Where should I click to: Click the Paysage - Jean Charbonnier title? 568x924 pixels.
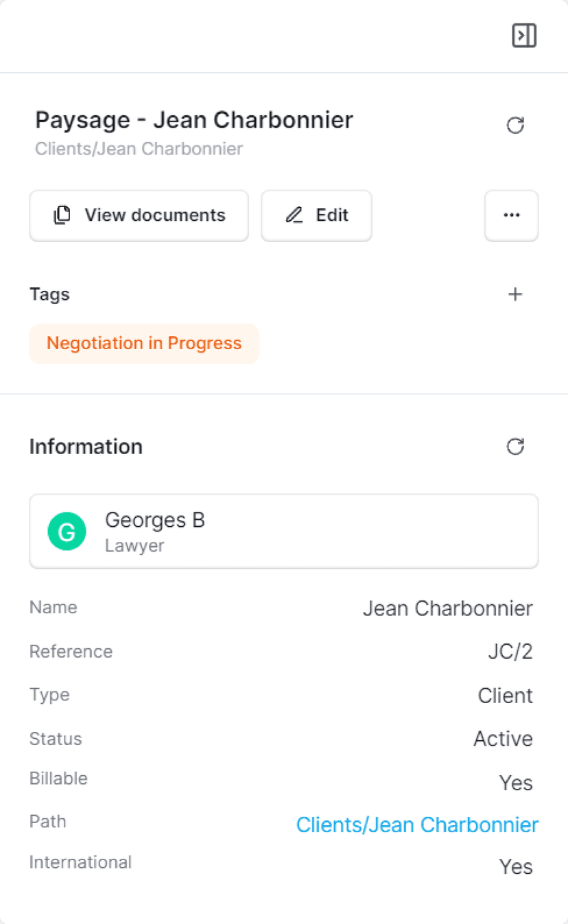tap(194, 120)
